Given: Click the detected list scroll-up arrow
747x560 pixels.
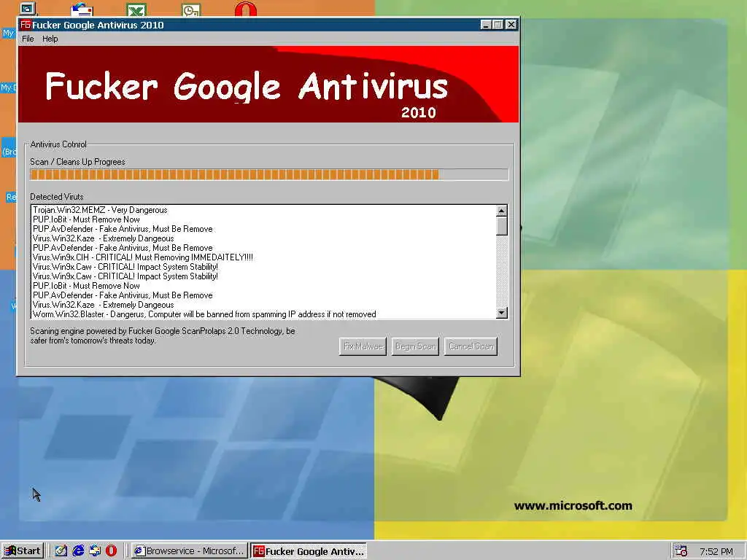Looking at the screenshot, I should point(502,211).
